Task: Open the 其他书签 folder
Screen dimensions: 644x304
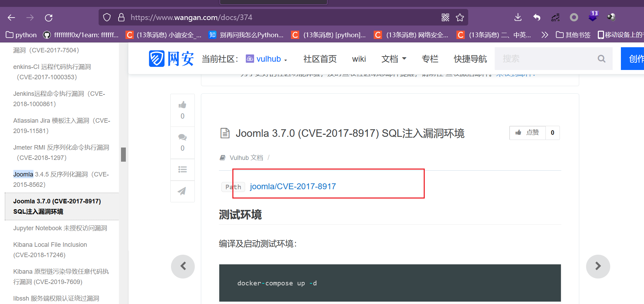Action: 573,35
